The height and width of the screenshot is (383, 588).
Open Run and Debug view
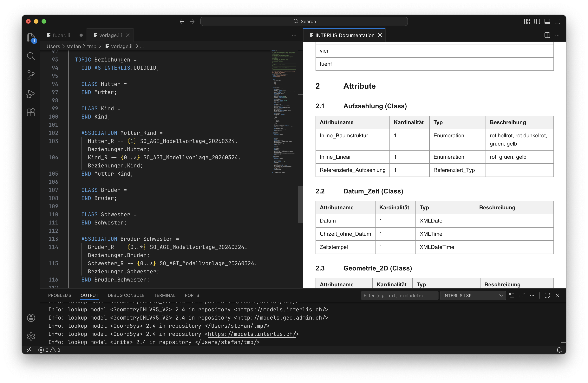[x=31, y=94]
